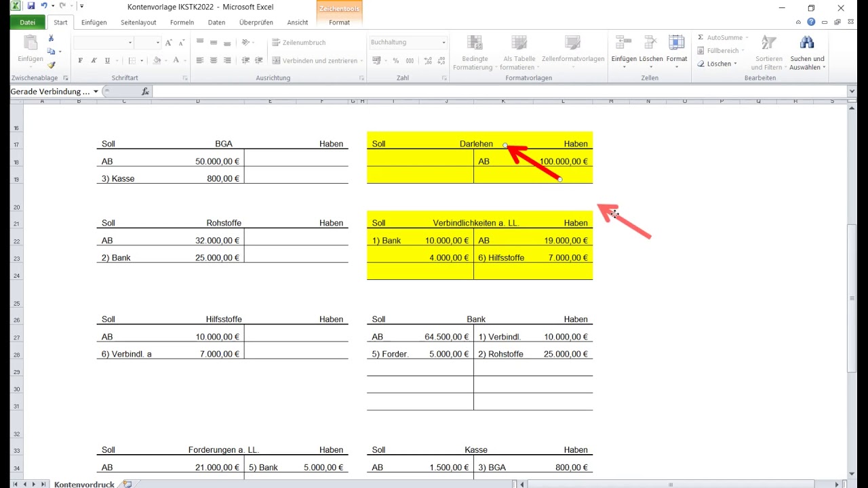The height and width of the screenshot is (488, 868).
Task: Toggle Zeilenumbruch text wrapping
Action: 299,43
